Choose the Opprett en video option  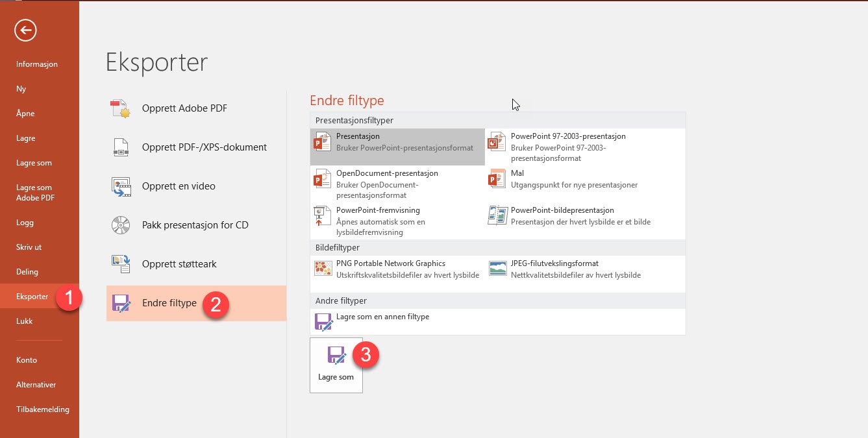(x=196, y=186)
